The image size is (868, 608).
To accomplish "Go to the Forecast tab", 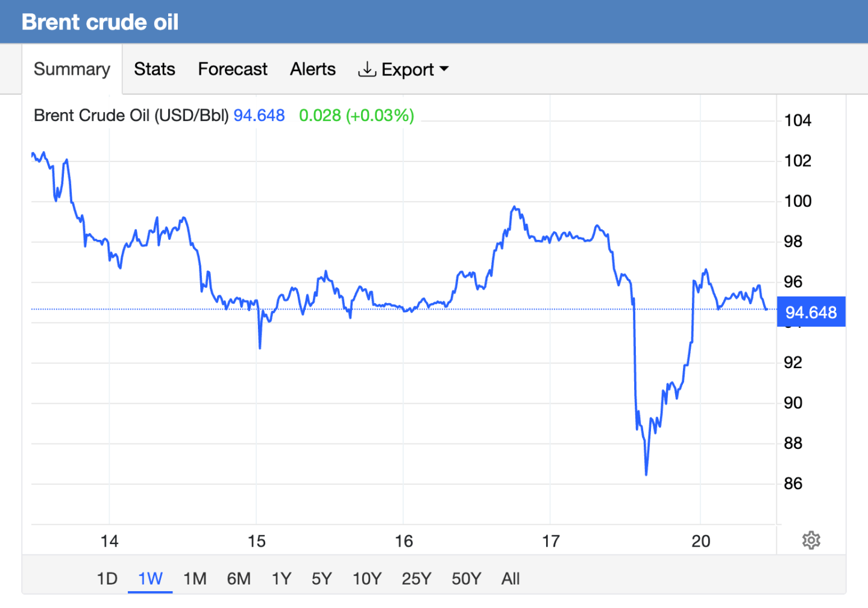I will 233,69.
